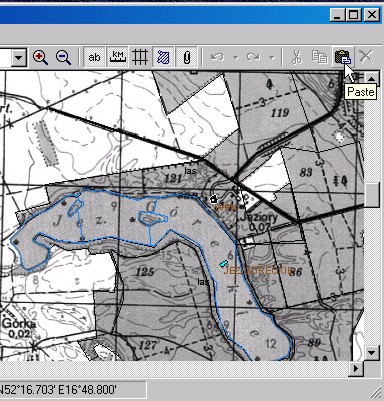The image size is (384, 401).
Task: Toggle the 'ab' labels display button
Action: [x=94, y=57]
